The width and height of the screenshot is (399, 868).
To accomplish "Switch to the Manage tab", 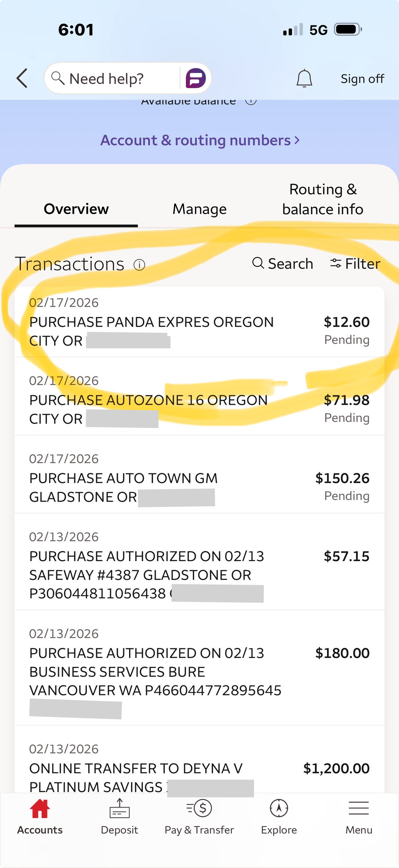I will [x=199, y=209].
